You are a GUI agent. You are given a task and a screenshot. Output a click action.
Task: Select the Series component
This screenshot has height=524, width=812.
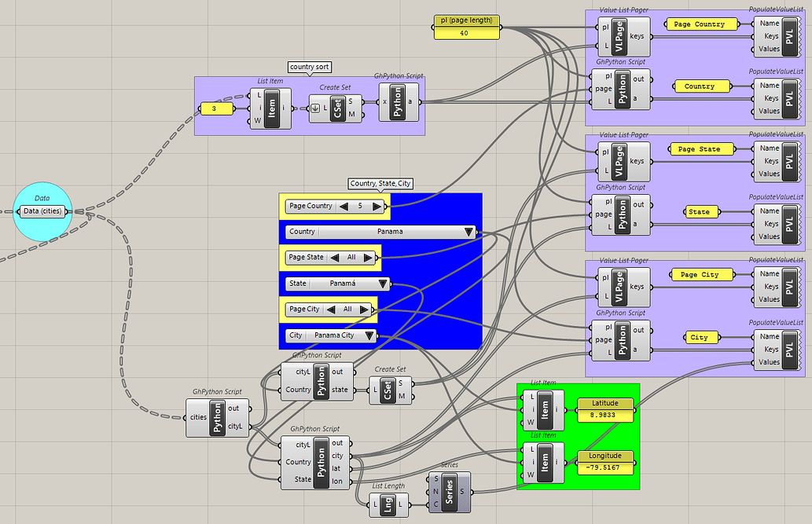coord(450,492)
